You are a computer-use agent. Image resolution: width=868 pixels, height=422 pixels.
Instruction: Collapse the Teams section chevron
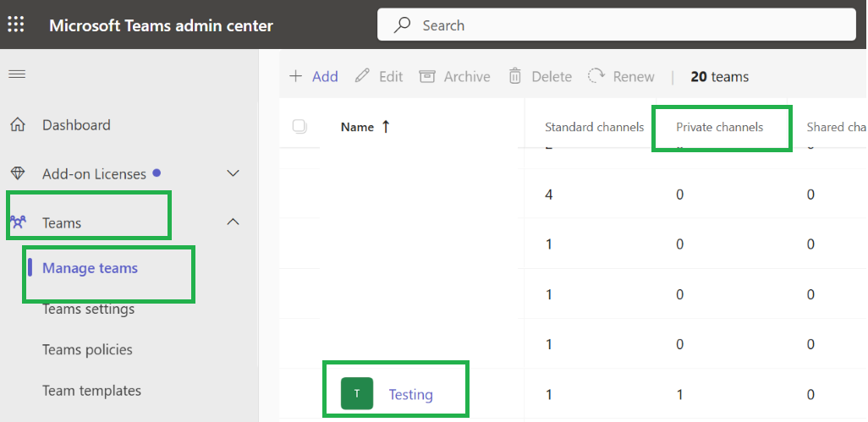point(233,222)
